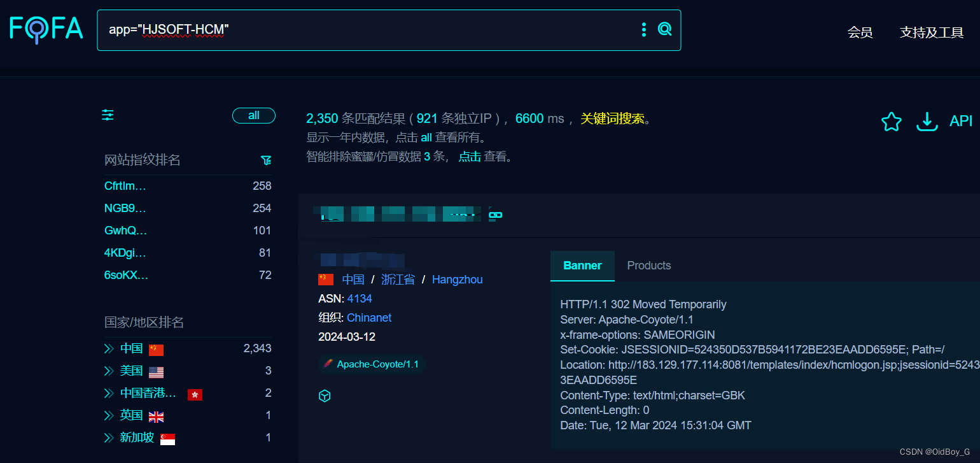
Task: Click the fingerprint ranking filter icon
Action: [x=266, y=160]
